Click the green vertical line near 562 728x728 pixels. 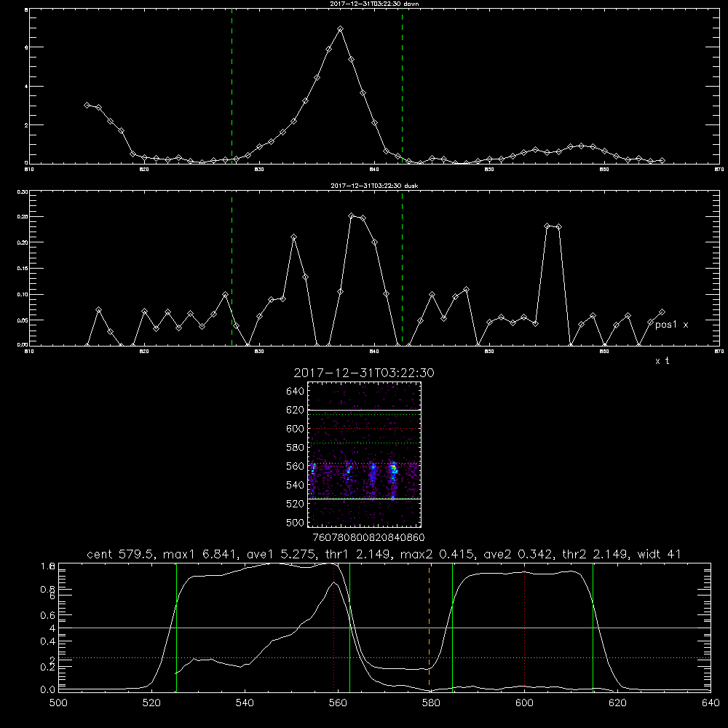349,627
